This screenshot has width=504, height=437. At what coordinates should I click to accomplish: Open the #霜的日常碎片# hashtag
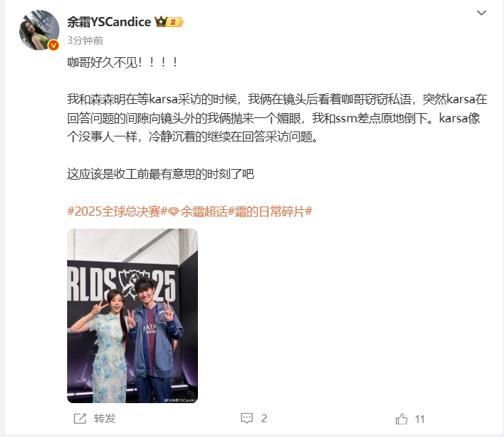[270, 211]
